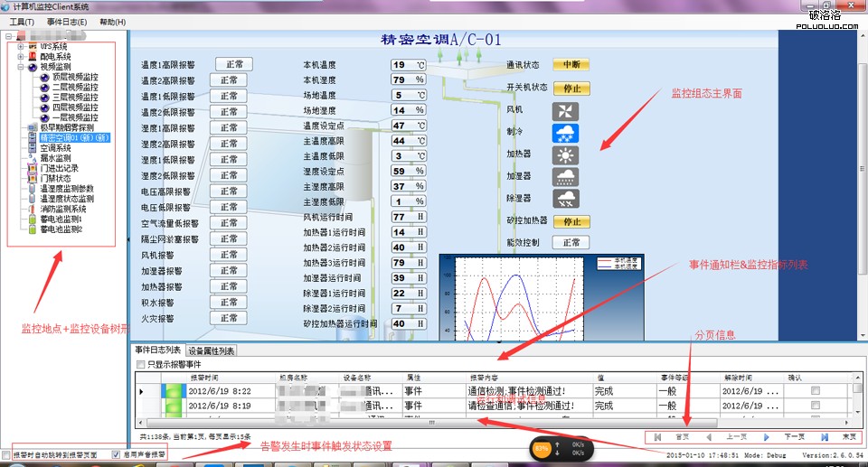This screenshot has width=868, height=467.
Task: Open the 事件日志(E) menu
Action: [67, 21]
